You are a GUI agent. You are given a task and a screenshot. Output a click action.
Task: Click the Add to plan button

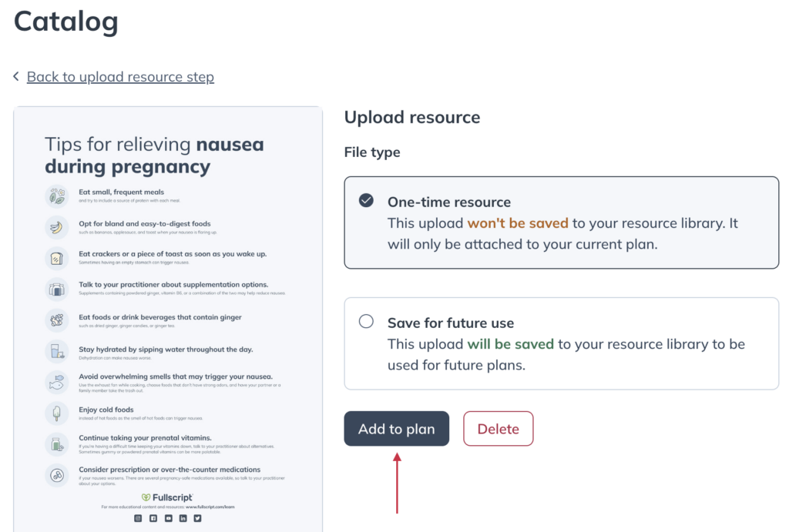pos(397,428)
